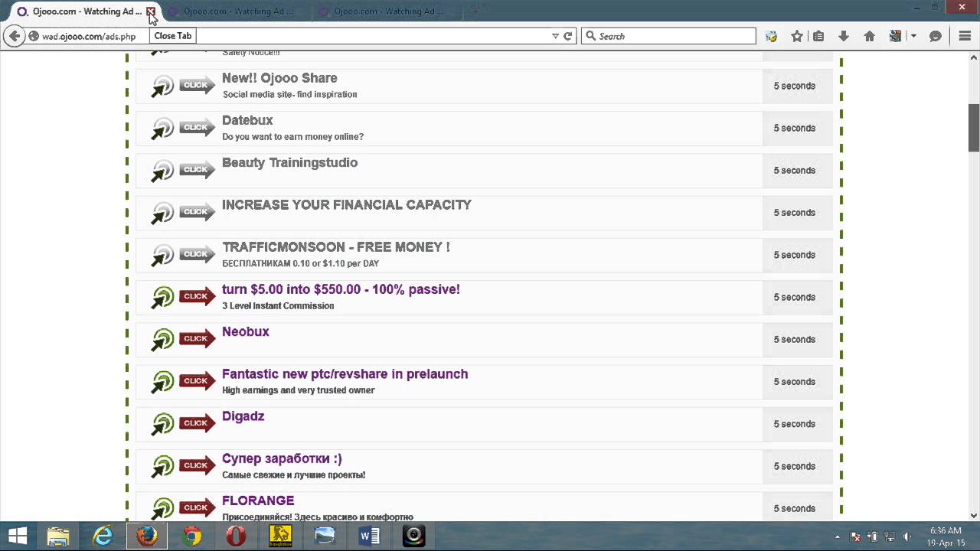Show hidden tray icons arrow
The width and height of the screenshot is (980, 551).
click(837, 536)
